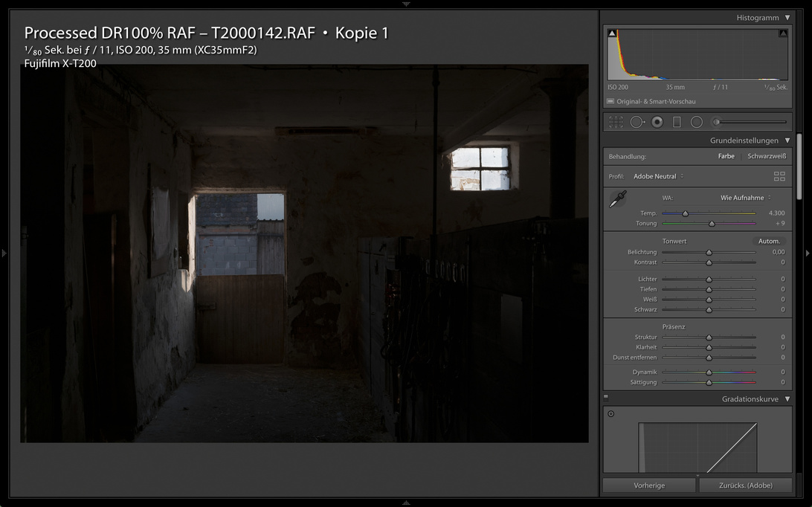Toggle shadow clipping indicator in histogram
Image resolution: width=812 pixels, height=507 pixels.
click(x=612, y=33)
